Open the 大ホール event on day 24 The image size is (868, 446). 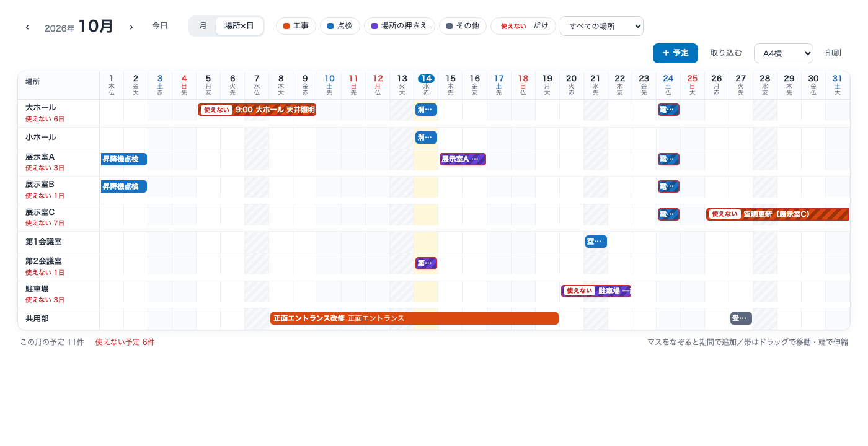pos(668,110)
